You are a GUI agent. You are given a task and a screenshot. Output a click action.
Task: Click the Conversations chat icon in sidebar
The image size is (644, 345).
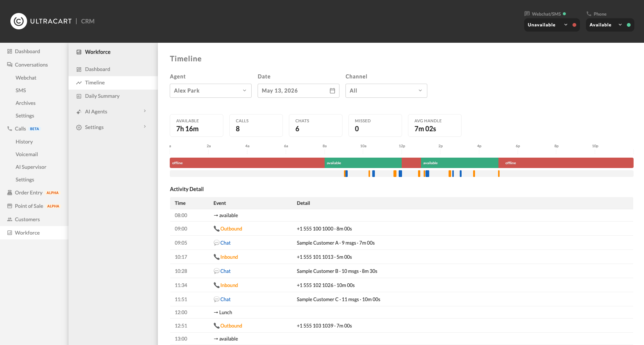point(10,65)
